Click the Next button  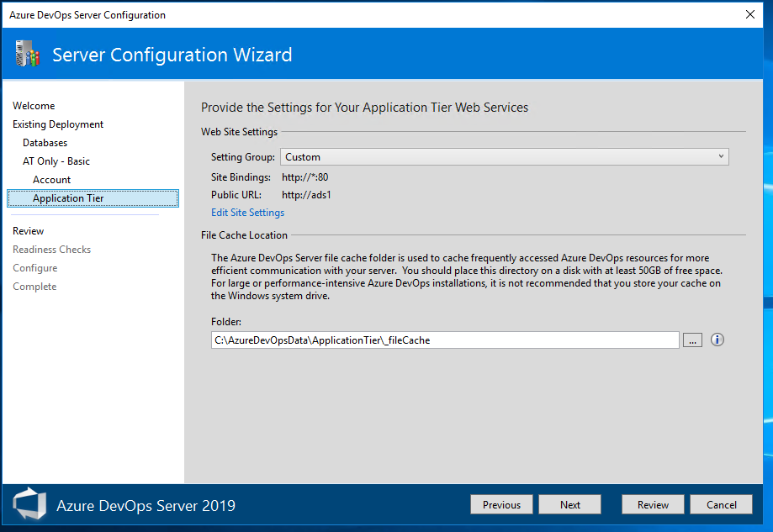point(570,504)
